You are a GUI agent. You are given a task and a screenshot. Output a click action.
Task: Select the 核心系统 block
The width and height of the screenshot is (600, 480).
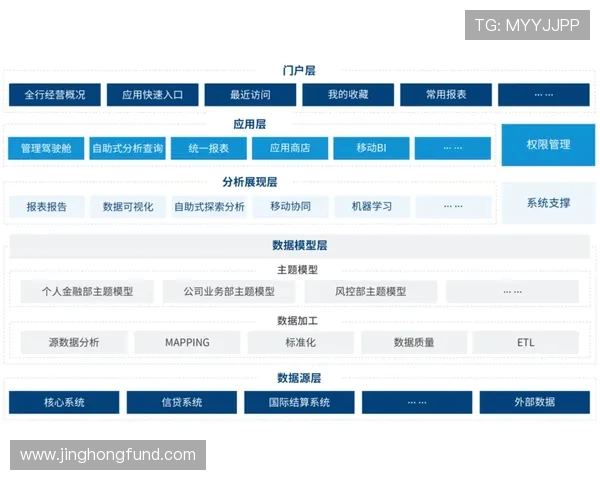pos(64,402)
